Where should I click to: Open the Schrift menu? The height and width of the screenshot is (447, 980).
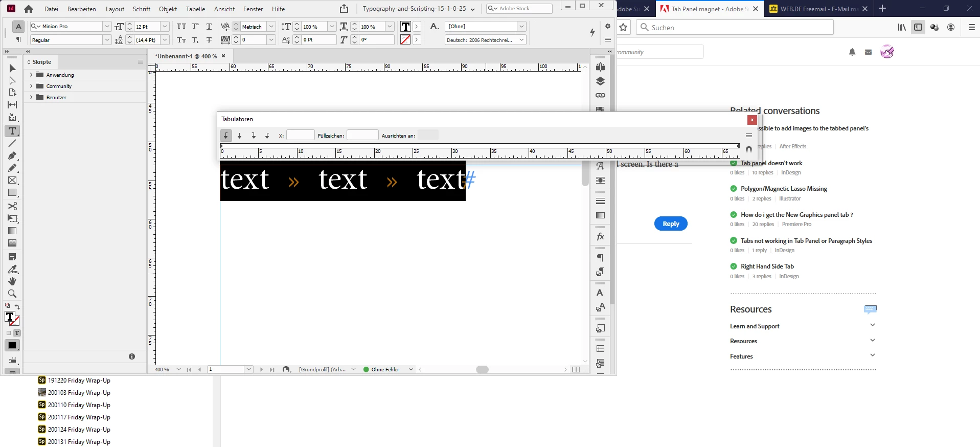coord(142,9)
